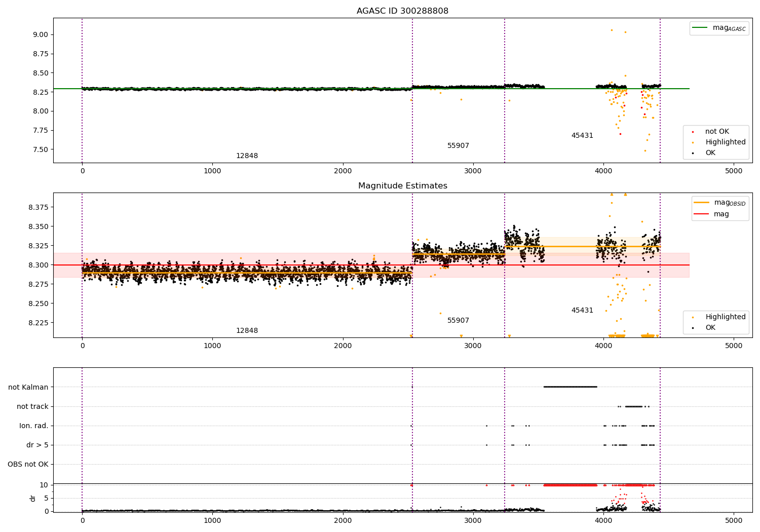Click the "8.375" y-axis tick label
760x532 pixels.
pyautogui.click(x=39, y=207)
